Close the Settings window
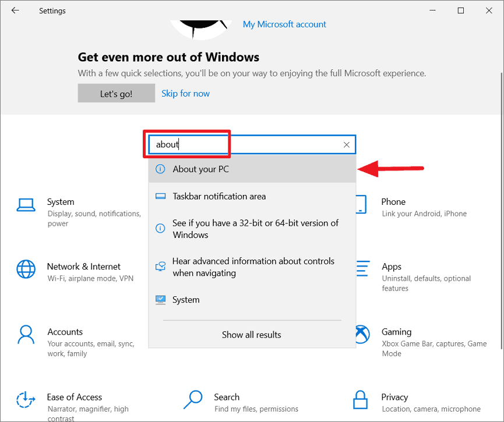The image size is (504, 422). (x=489, y=10)
